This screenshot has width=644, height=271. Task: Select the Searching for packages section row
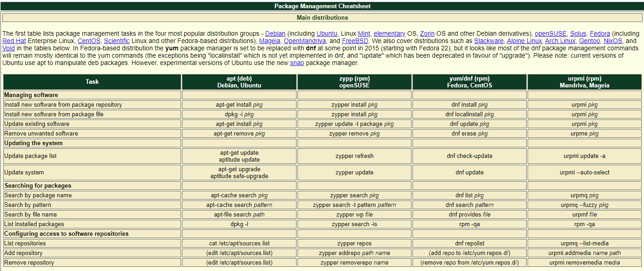[x=92, y=186]
